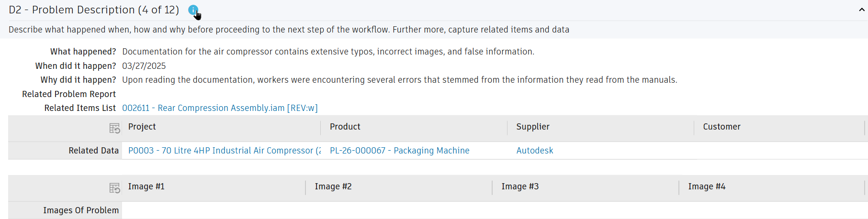The height and width of the screenshot is (219, 868).
Task: Collapse the D2 Problem Description section
Action: (x=862, y=10)
